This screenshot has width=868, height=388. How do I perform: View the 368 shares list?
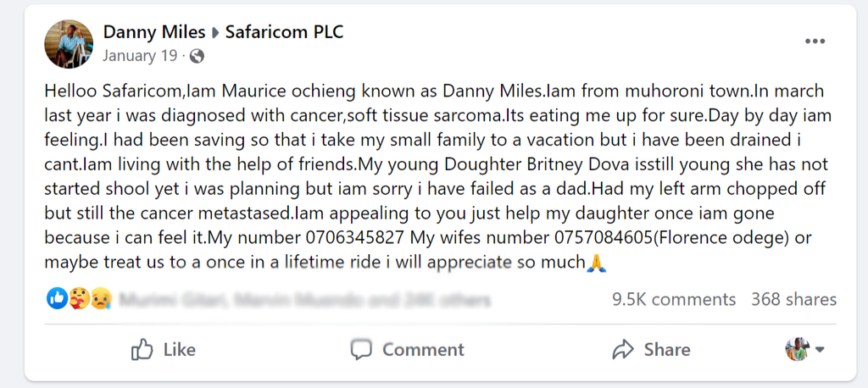coord(793,299)
